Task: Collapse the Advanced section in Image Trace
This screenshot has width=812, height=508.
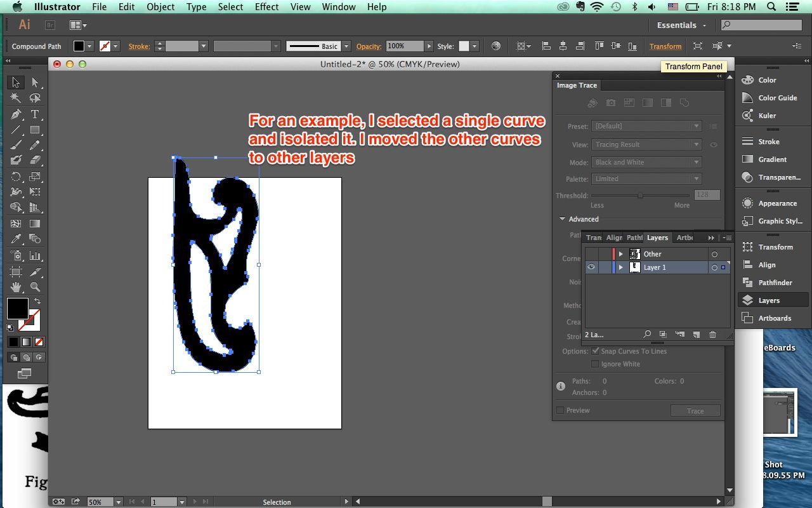Action: [x=562, y=219]
